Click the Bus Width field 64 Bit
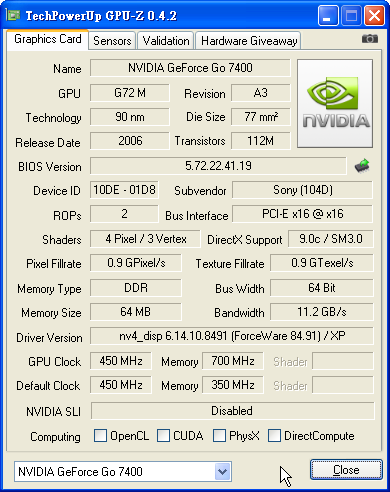This screenshot has height=492, width=390. pos(322,288)
